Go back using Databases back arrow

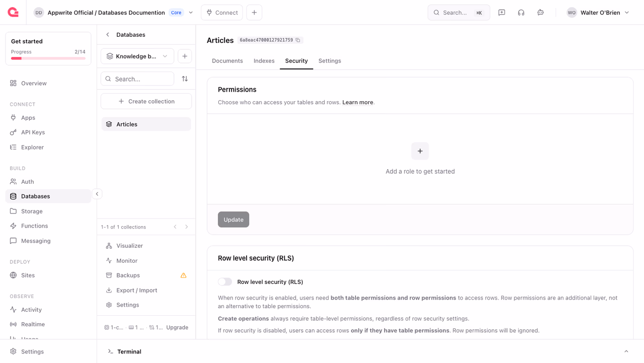[x=108, y=35]
